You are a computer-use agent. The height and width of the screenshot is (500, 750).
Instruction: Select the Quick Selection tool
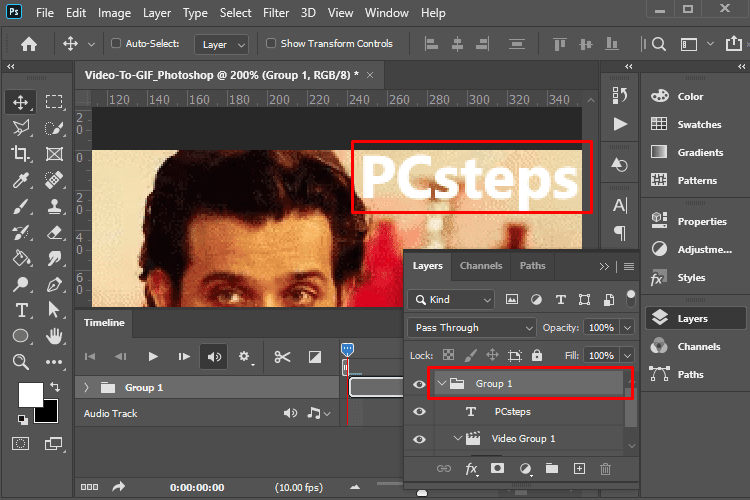click(x=54, y=128)
